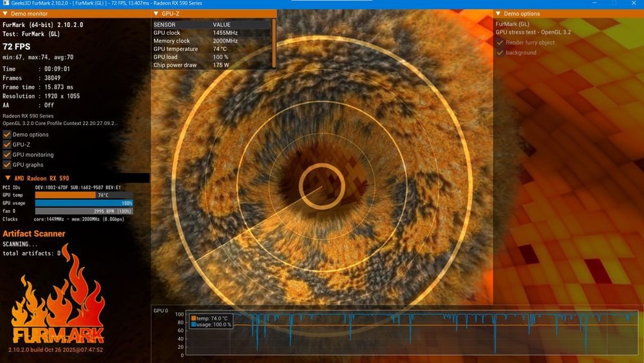Viewport: 644px width, 363px height.
Task: Click the blue usage legend swatch
Action: pyautogui.click(x=193, y=324)
